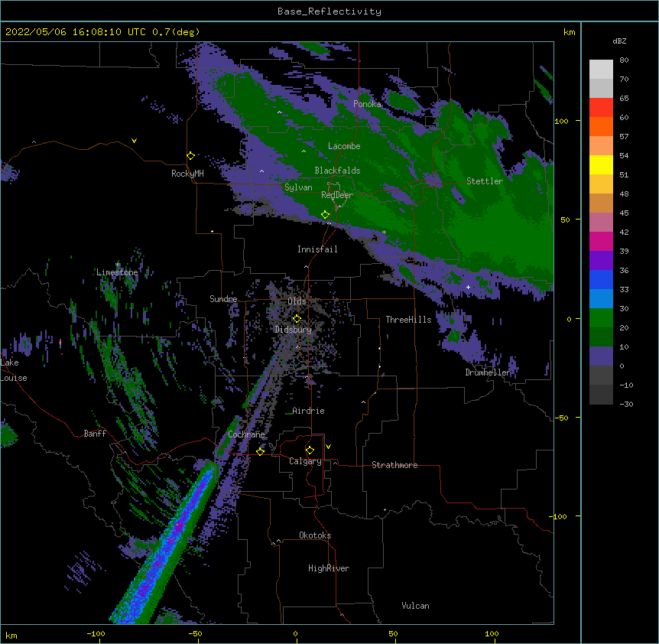
Task: Select the gold 51-48 dBZ swatch
Action: [601, 184]
